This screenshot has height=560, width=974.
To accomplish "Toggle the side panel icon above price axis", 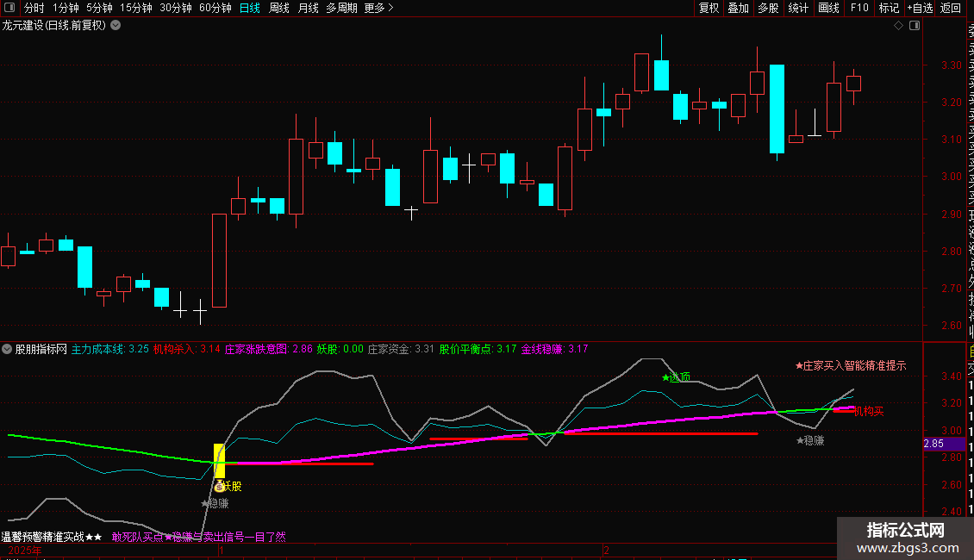I will 915,26.
